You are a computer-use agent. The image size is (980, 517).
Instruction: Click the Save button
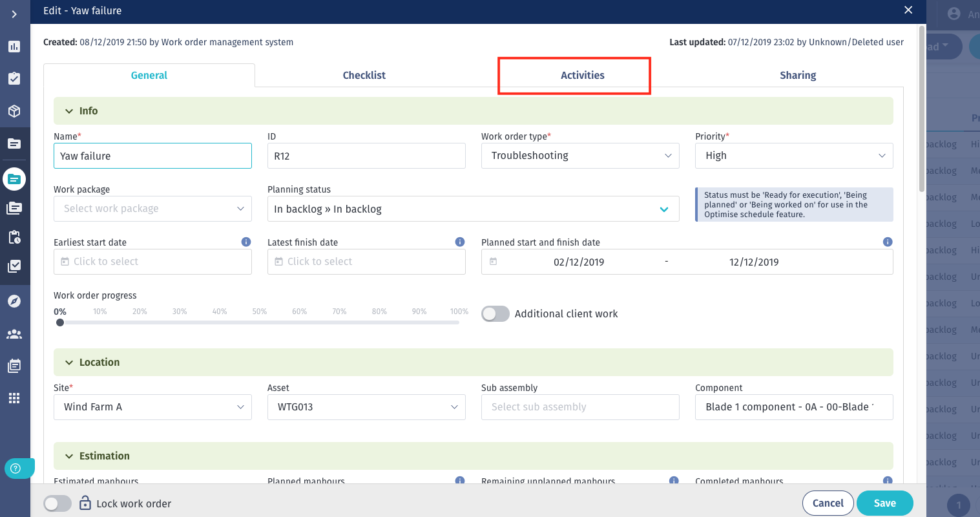click(885, 503)
